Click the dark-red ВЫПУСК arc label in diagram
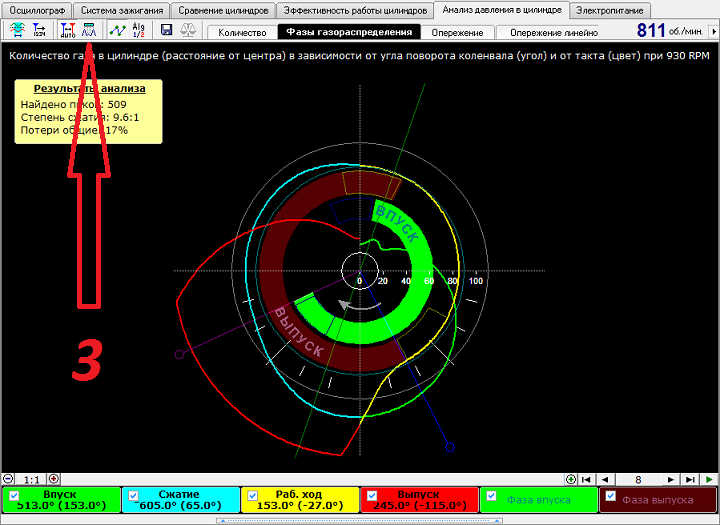This screenshot has height=525, width=720. click(298, 332)
